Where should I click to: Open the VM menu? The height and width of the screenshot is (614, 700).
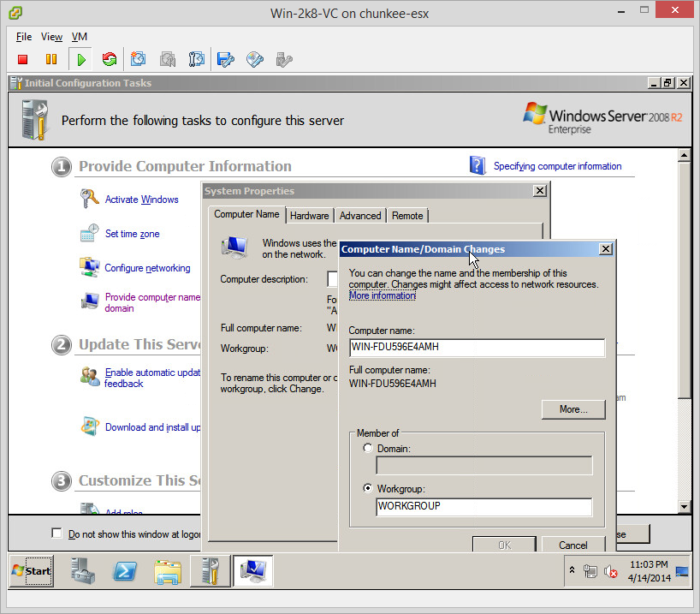(x=80, y=37)
